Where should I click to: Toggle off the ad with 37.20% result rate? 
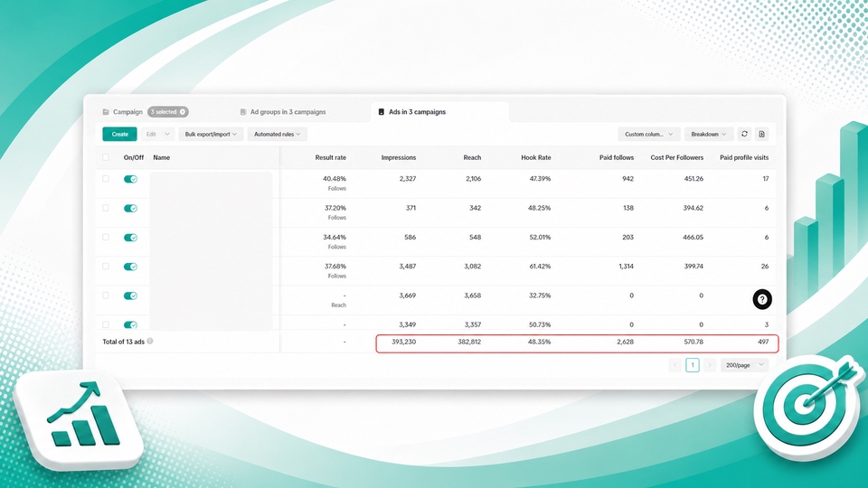tap(130, 209)
